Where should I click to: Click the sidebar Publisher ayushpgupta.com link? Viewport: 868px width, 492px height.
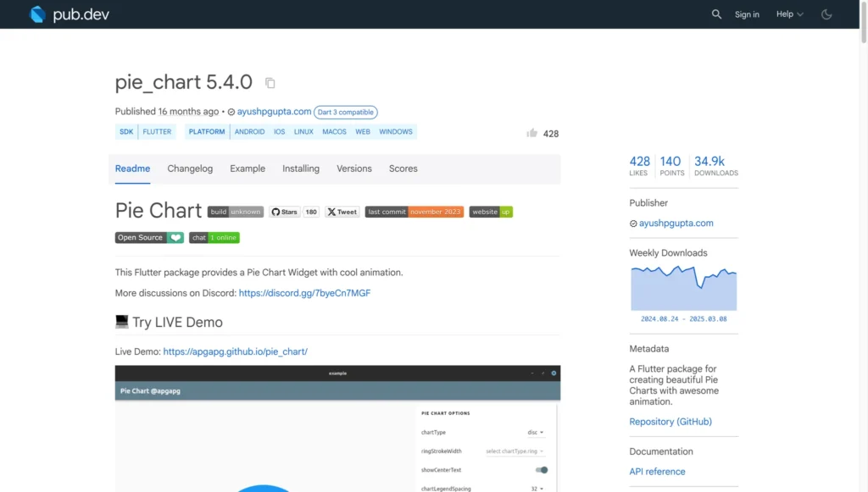pos(676,224)
